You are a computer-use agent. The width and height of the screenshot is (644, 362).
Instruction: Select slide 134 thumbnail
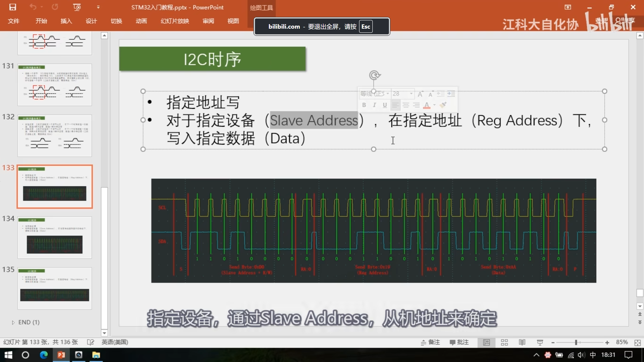(55, 237)
